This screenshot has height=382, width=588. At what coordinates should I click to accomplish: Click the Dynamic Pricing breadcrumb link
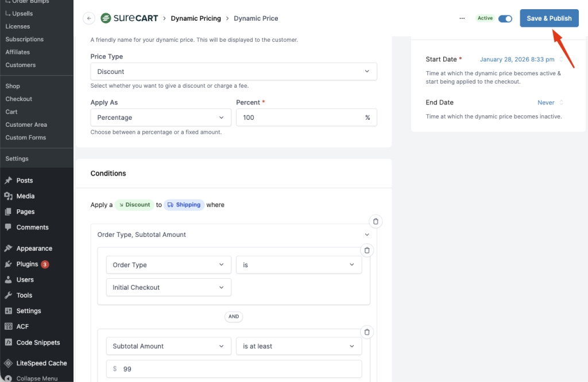click(196, 18)
